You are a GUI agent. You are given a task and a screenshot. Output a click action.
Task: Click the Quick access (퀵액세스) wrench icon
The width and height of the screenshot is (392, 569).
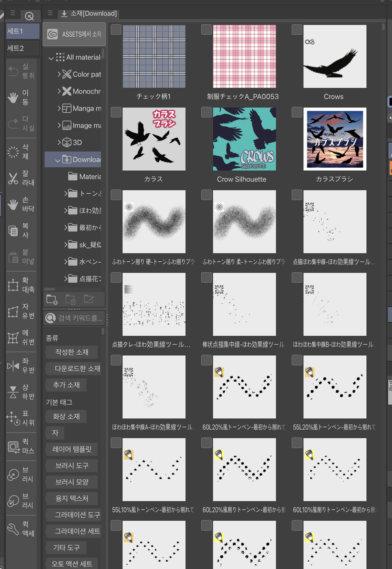coord(13,529)
